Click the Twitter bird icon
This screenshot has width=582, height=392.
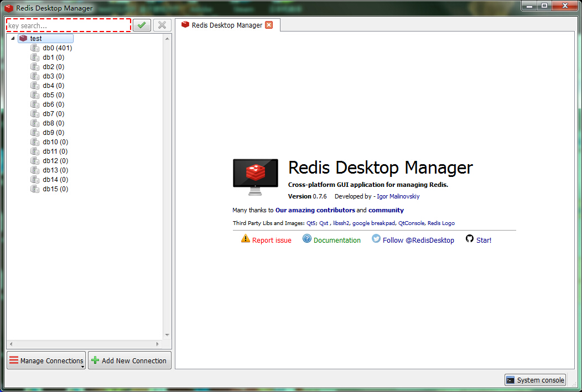click(x=376, y=238)
